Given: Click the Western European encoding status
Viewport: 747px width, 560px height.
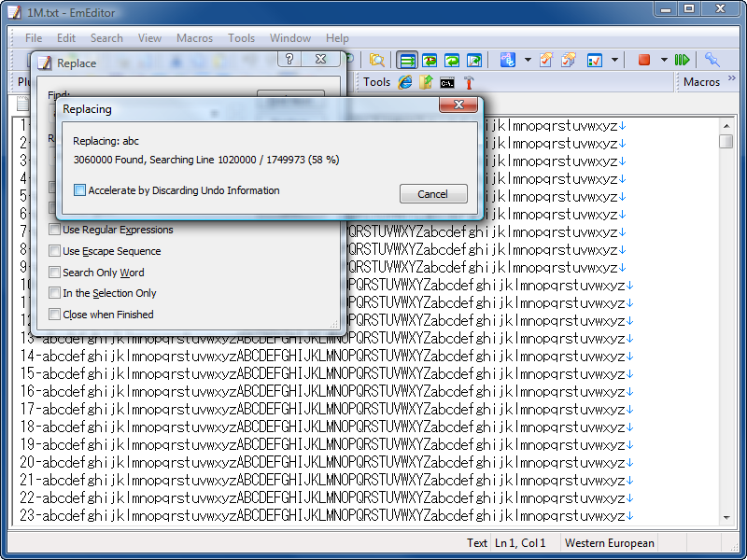Looking at the screenshot, I should pyautogui.click(x=610, y=543).
